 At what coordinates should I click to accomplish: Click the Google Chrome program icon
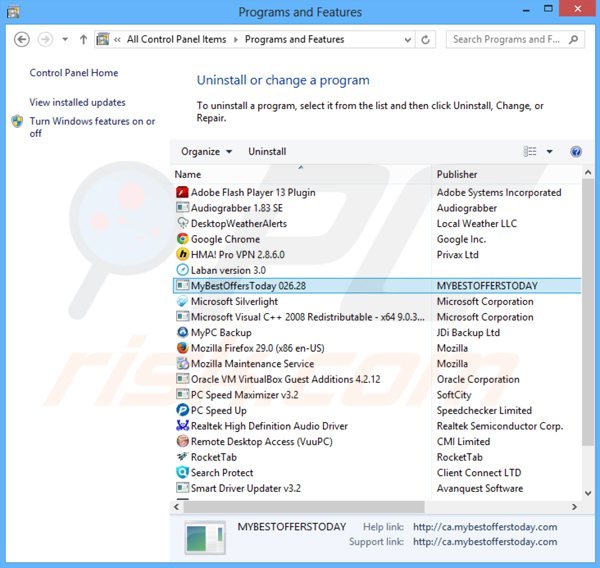pyautogui.click(x=182, y=239)
